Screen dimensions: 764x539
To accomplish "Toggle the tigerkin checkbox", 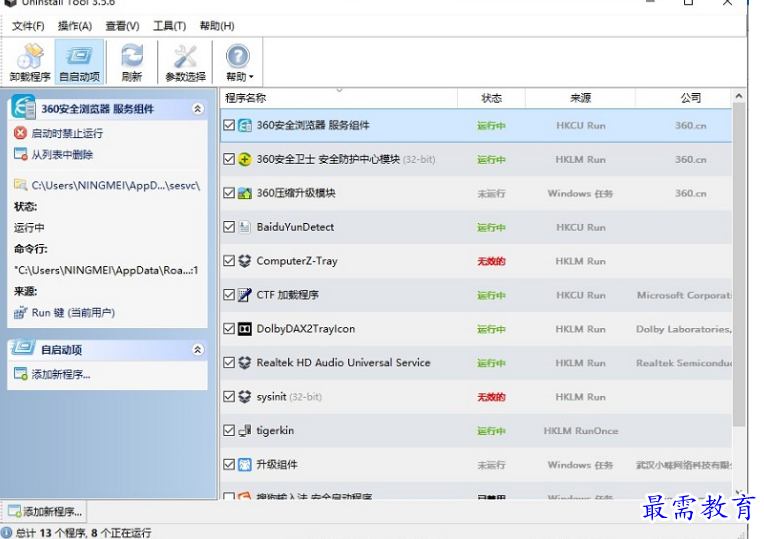I will tap(229, 430).
